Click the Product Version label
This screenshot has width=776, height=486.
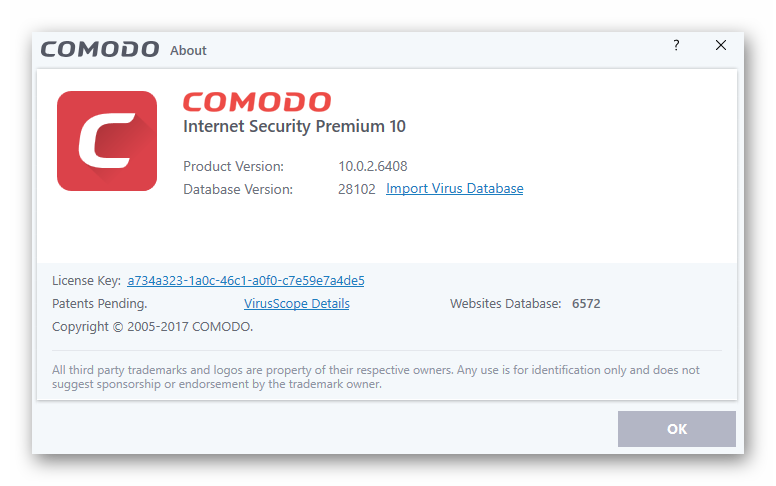pos(234,166)
